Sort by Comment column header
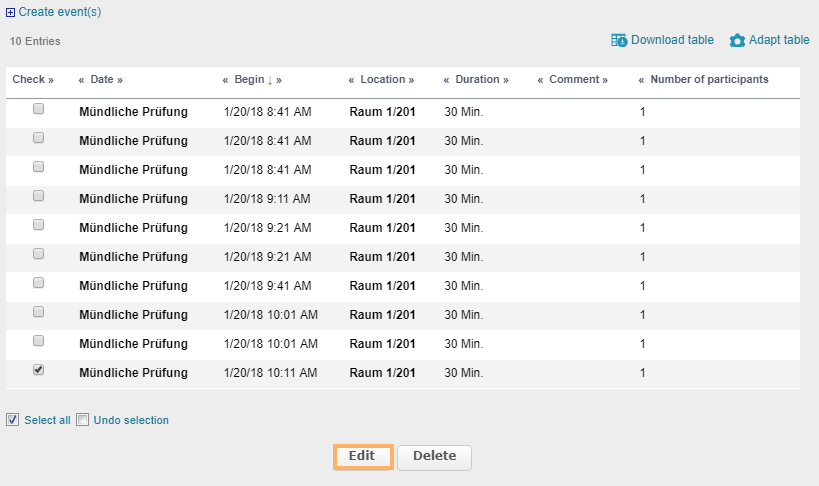The height and width of the screenshot is (486, 819). coord(574,80)
